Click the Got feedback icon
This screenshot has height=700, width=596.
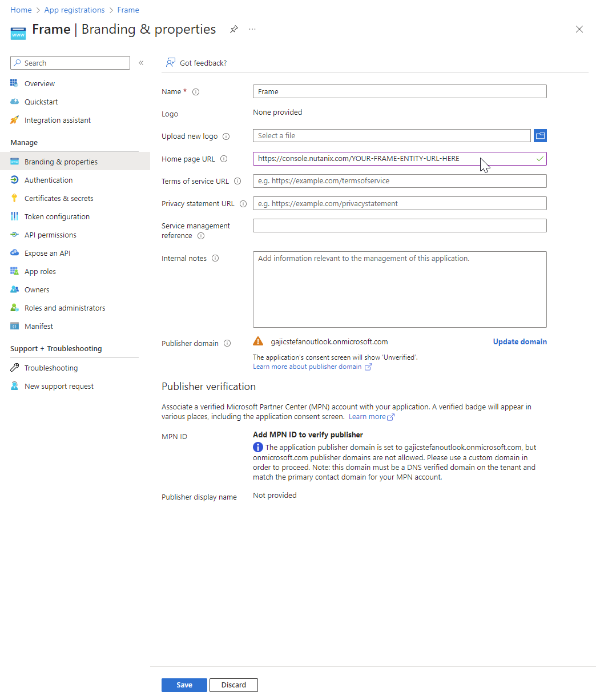point(171,63)
